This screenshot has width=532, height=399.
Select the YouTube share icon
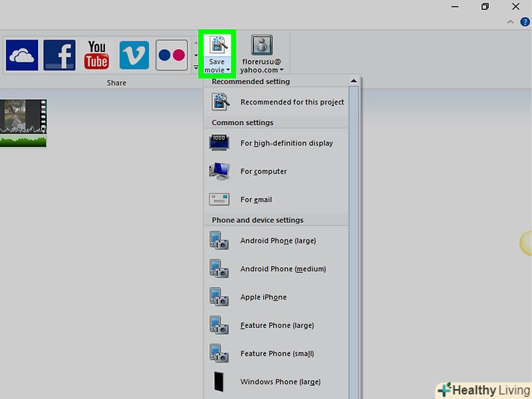96,55
